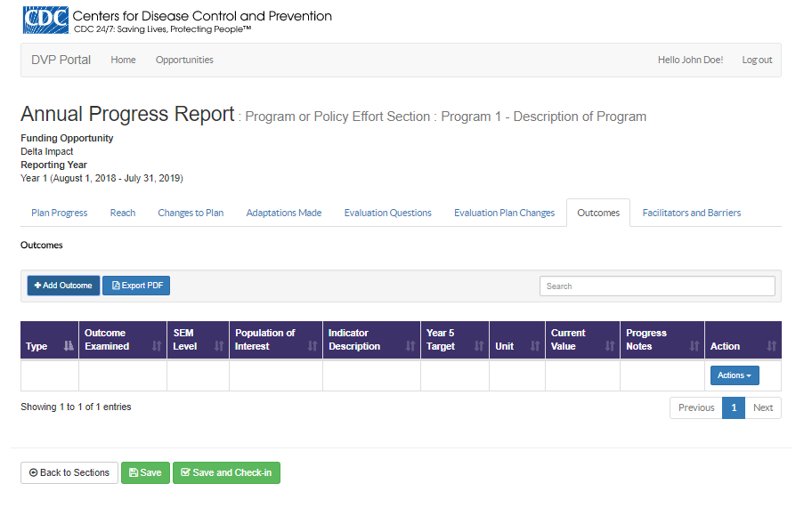Click Save and Check-in button
Image resolution: width=812 pixels, height=524 pixels.
coord(226,472)
